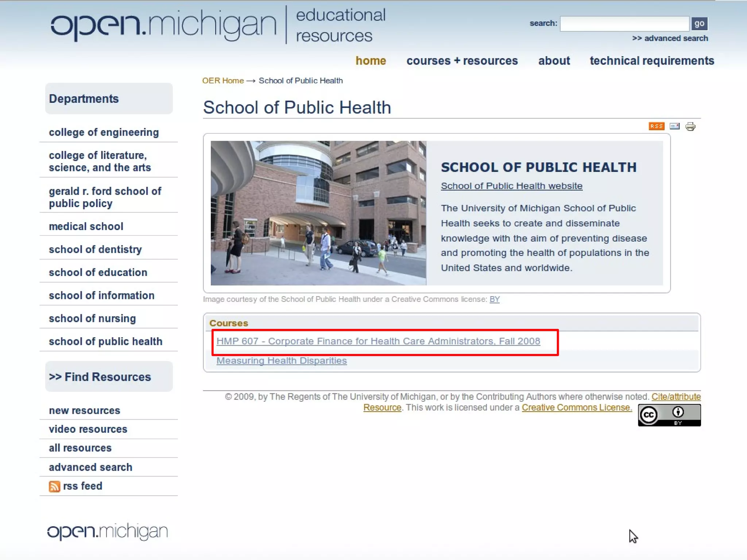Click into the search input field

624,24
